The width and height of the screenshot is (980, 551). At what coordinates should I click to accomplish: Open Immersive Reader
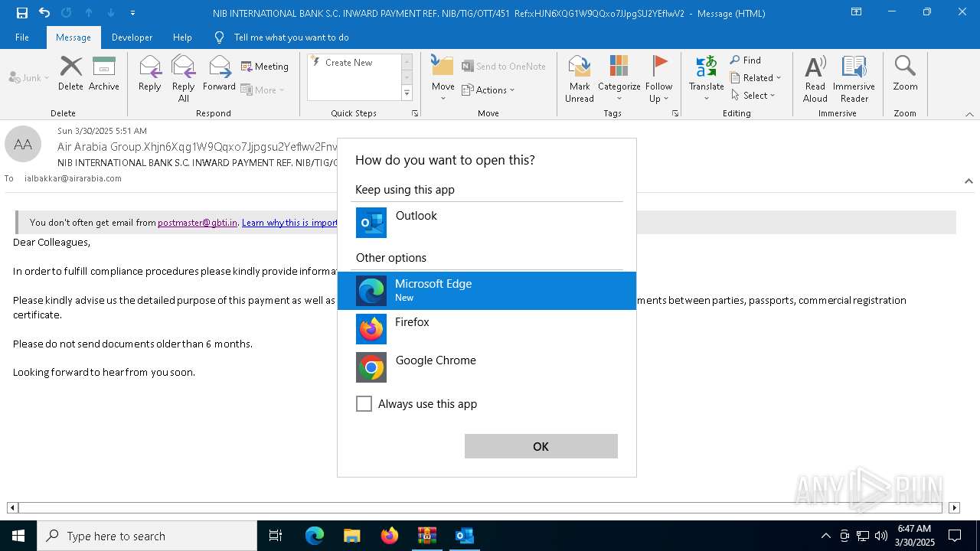click(x=854, y=79)
